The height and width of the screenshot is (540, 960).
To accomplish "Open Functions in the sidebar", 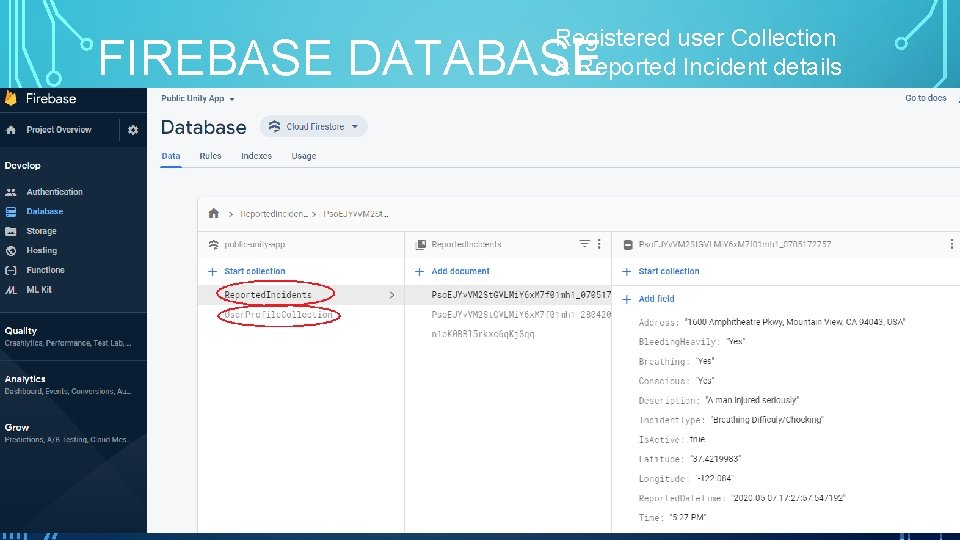I will tap(45, 270).
